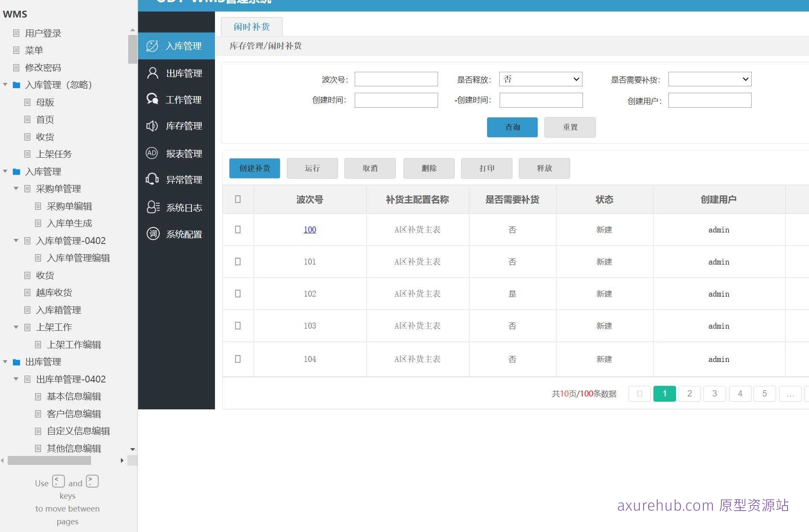Screen dimensions: 809x532
Task: Switch to the 闲时补货 tab
Action: pyautogui.click(x=252, y=26)
